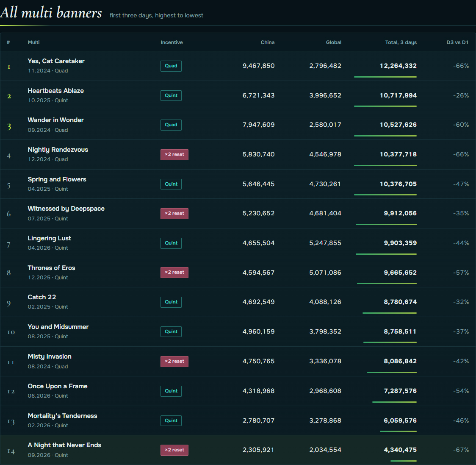This screenshot has height=465, width=476.
Task: Click the Quad badge for Yes, Cat Caretaker
Action: (x=171, y=66)
